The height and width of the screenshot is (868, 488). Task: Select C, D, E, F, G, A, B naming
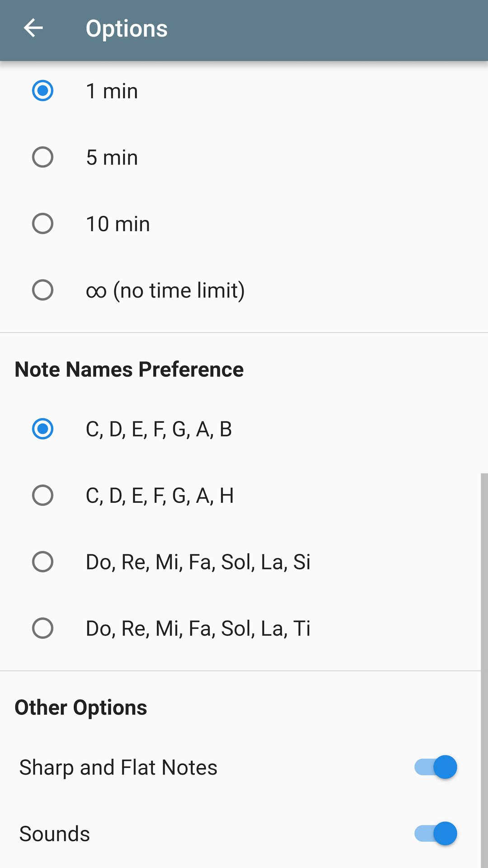[43, 429]
